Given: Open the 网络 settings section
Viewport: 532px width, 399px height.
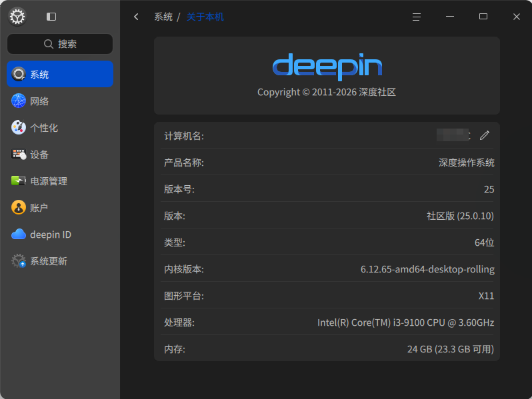Looking at the screenshot, I should pyautogui.click(x=60, y=101).
